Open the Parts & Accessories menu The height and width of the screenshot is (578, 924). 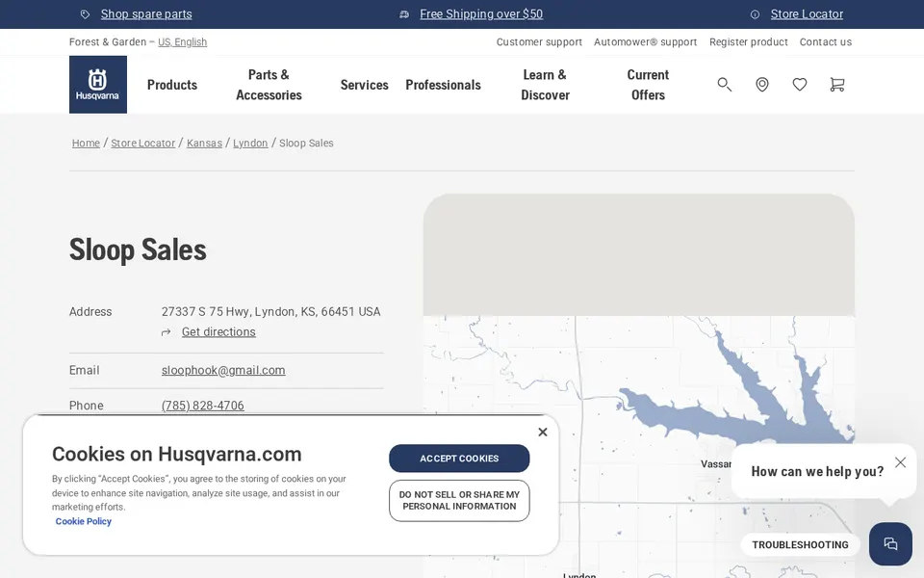[269, 85]
